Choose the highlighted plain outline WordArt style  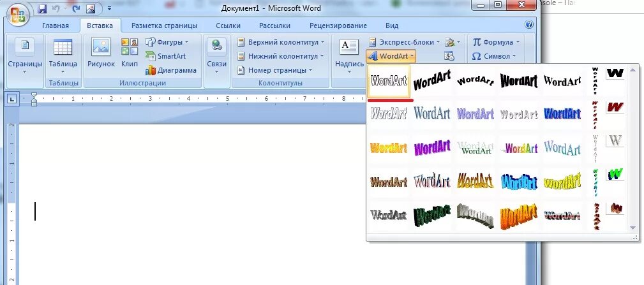point(389,80)
